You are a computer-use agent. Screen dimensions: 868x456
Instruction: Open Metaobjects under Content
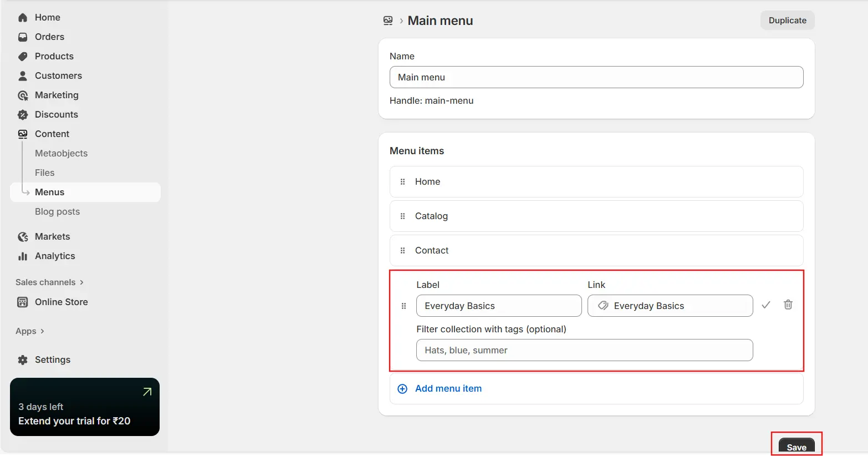coord(61,153)
